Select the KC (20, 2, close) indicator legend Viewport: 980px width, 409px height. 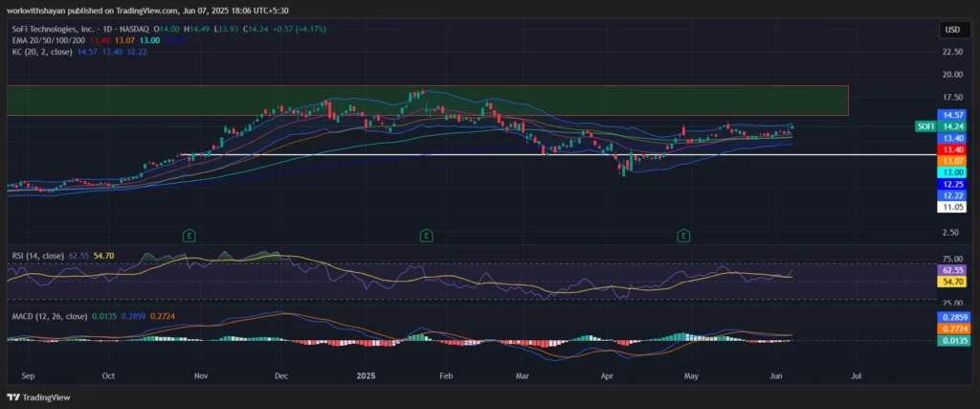[42, 52]
